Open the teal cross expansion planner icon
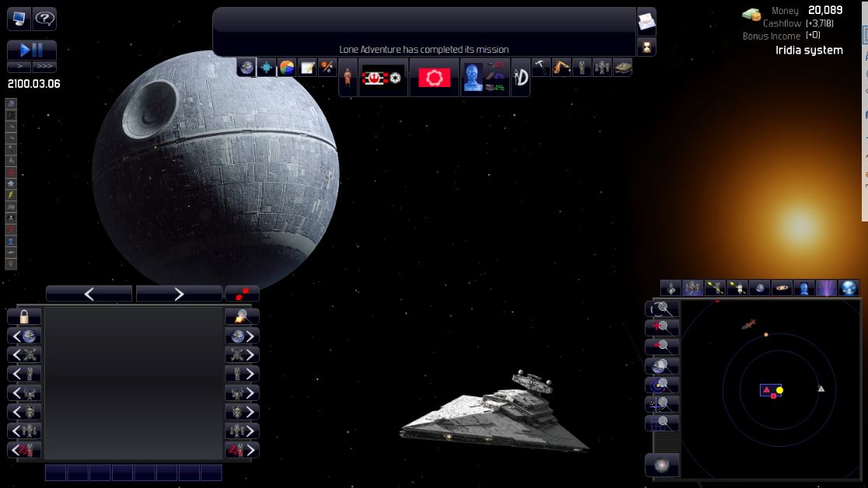Image resolution: width=868 pixels, height=488 pixels. point(266,68)
